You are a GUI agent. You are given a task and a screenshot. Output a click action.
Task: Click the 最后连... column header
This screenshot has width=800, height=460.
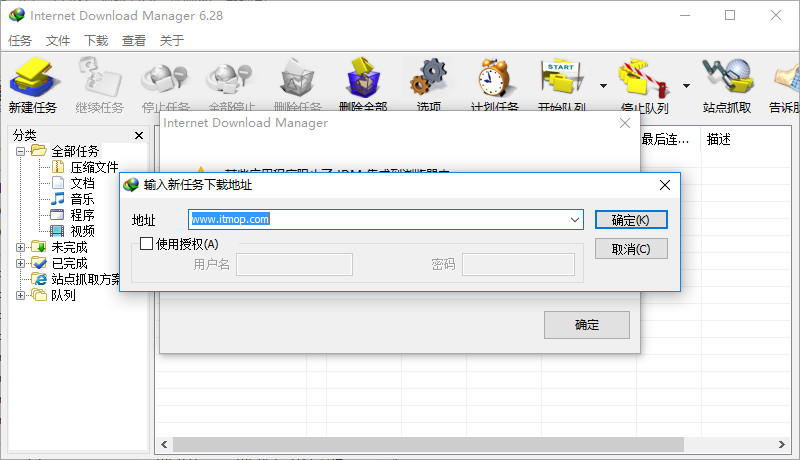point(665,139)
